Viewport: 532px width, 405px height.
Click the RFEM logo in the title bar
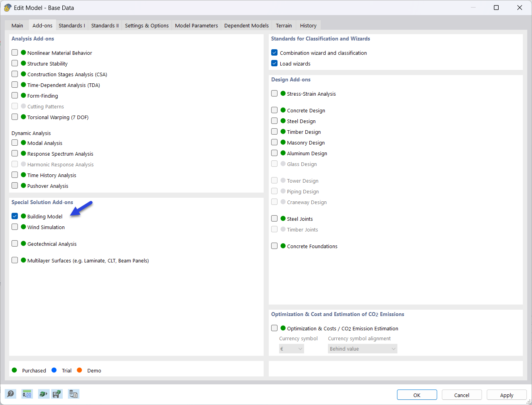point(8,7)
